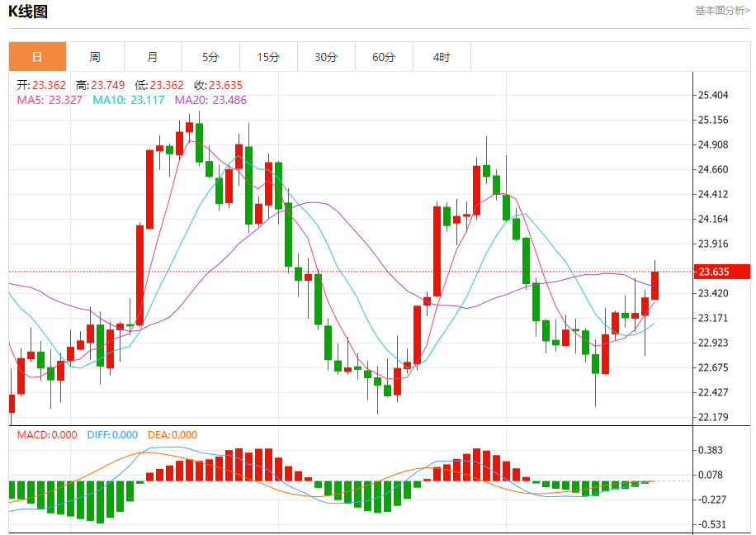The image size is (756, 535).
Task: Click the 23.916 price axis label
Action: 713,244
